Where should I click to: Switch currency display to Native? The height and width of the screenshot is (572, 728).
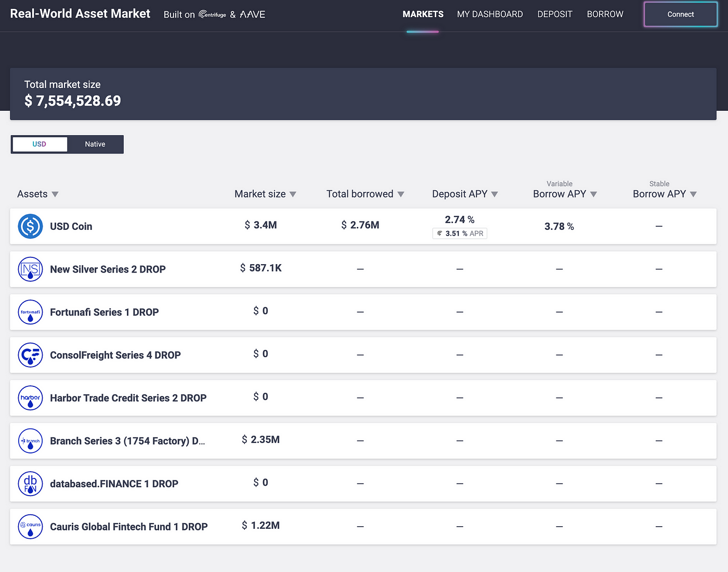click(95, 144)
